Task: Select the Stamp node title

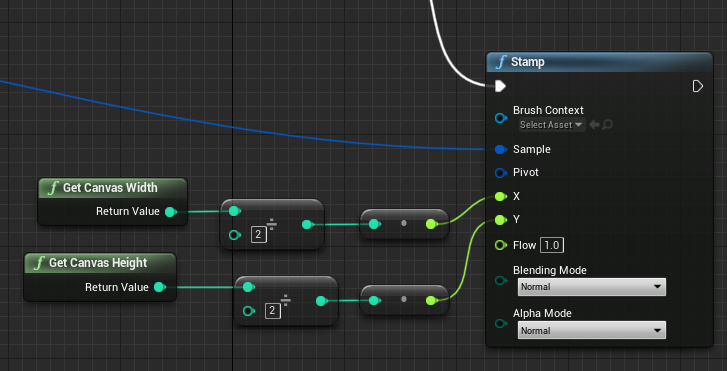Action: tap(528, 62)
